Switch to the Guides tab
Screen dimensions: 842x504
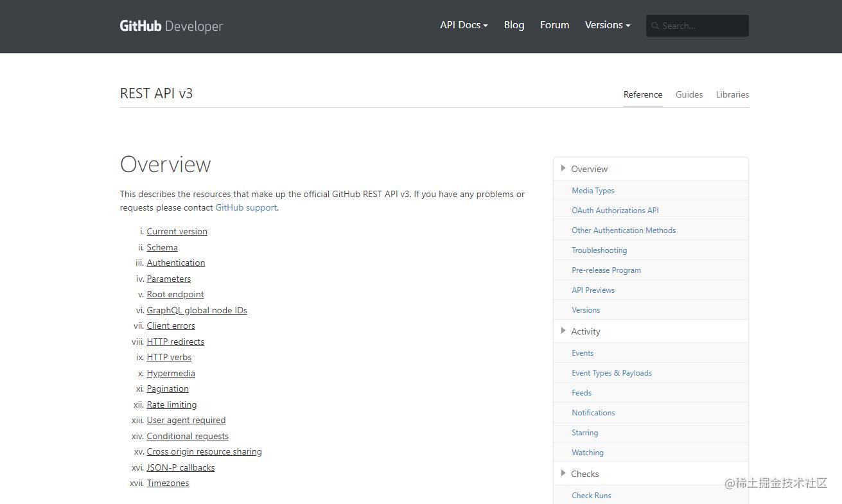tap(689, 94)
